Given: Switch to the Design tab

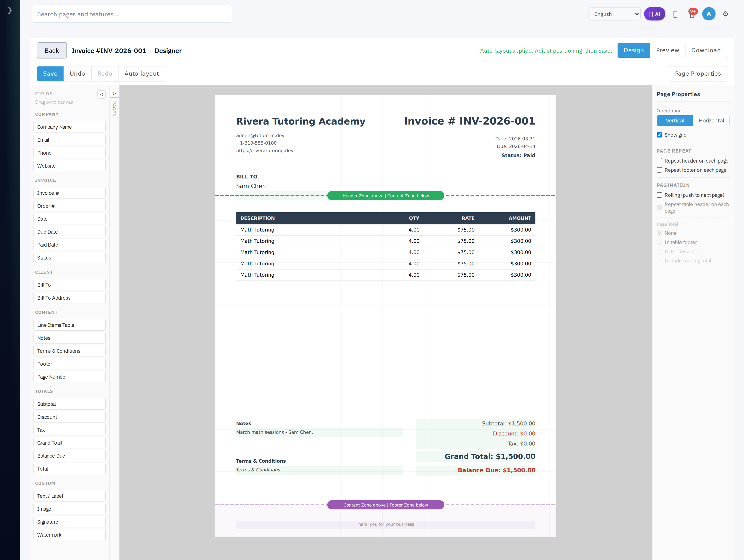Looking at the screenshot, I should pos(633,50).
